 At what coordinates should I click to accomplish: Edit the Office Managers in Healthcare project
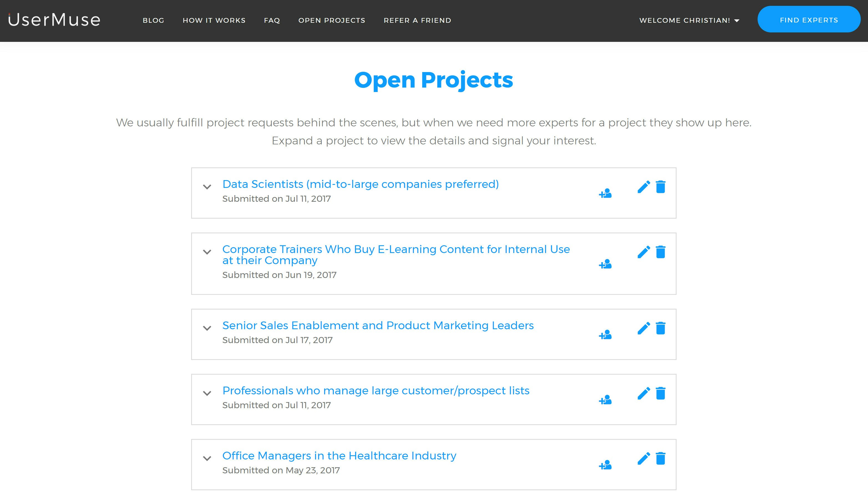pos(644,458)
